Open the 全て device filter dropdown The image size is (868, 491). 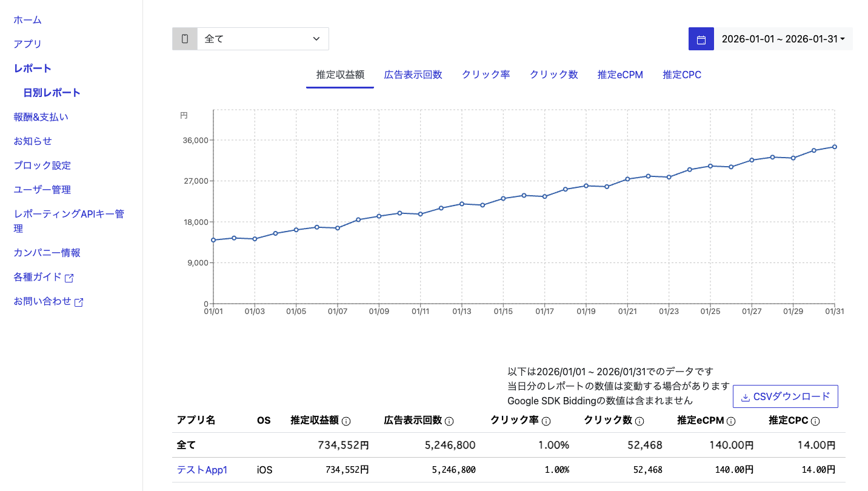263,38
